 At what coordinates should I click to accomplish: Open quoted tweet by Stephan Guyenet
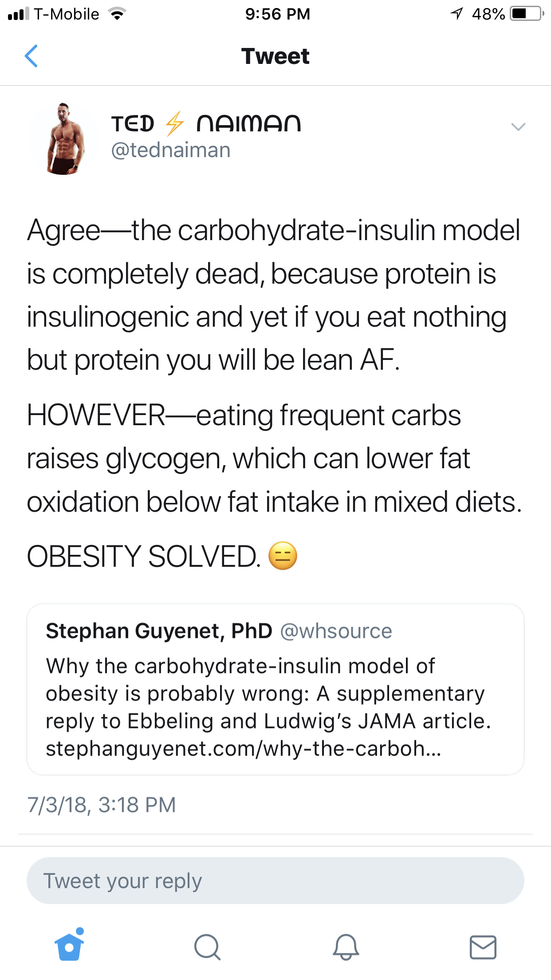pyautogui.click(x=275, y=689)
